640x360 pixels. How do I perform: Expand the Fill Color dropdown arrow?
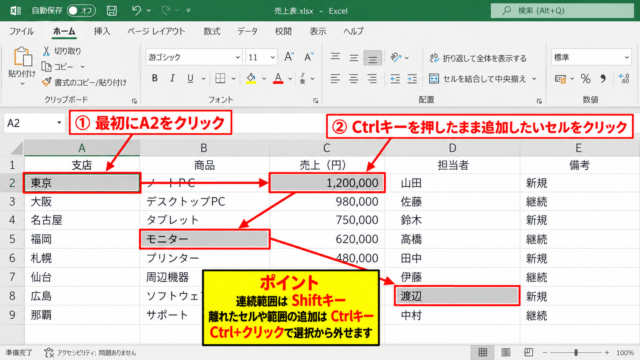pos(264,78)
